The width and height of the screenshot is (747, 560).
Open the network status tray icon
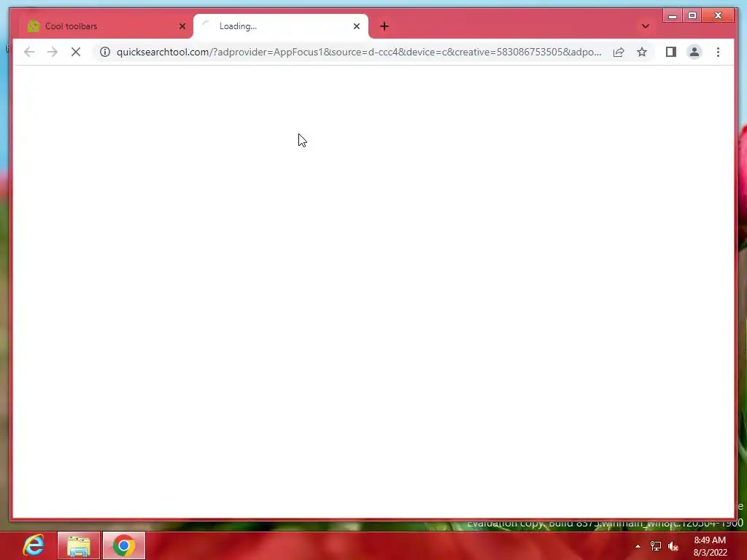pos(656,546)
